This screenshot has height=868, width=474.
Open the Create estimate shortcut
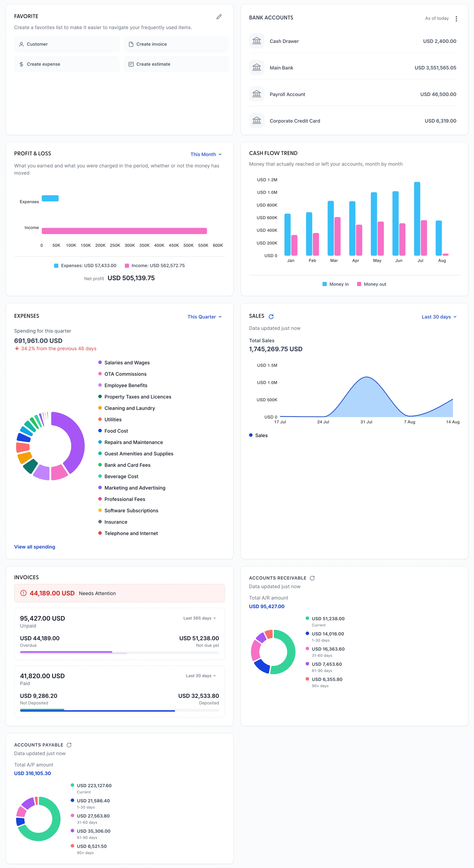coord(176,64)
